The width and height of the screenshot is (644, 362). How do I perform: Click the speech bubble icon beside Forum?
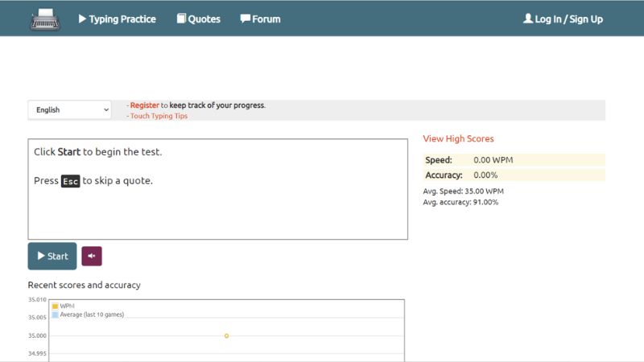click(x=245, y=19)
